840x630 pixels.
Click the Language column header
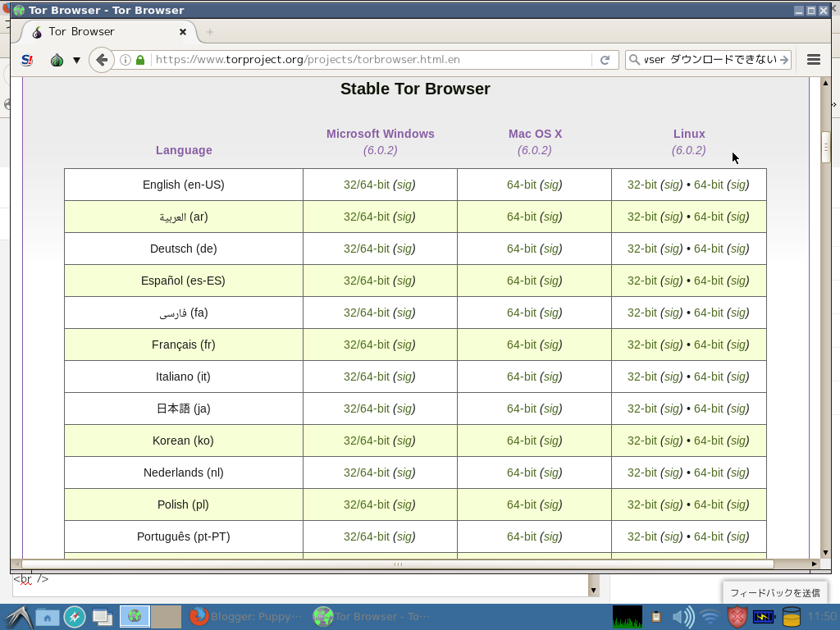tap(184, 151)
